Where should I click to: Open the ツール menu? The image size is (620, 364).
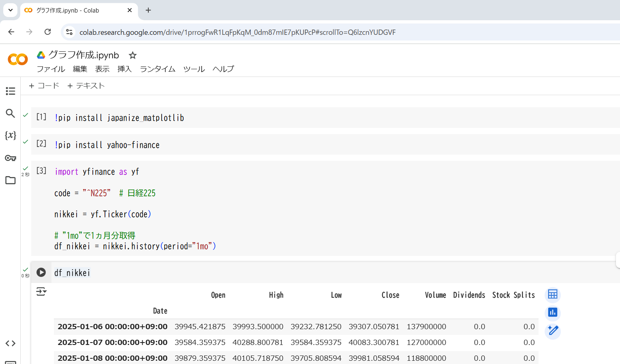[194, 69]
